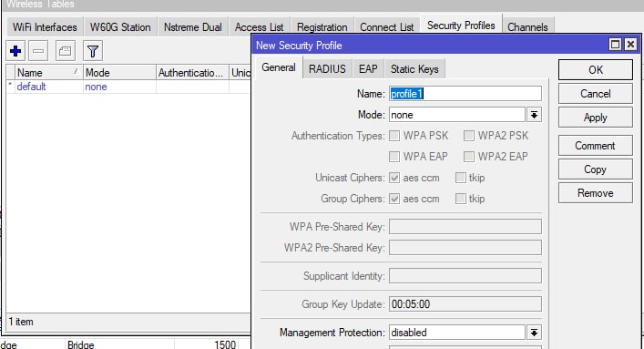
Task: Open the Channels tab
Action: click(527, 27)
